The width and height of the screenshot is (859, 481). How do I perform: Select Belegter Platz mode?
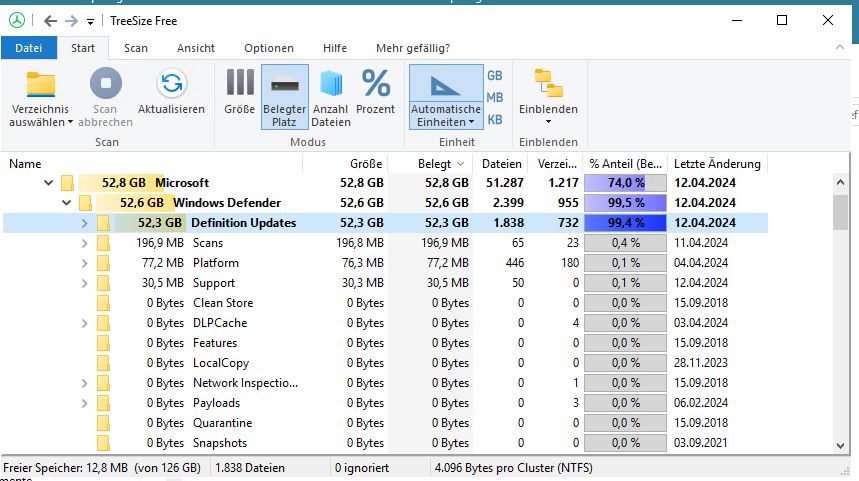[284, 97]
